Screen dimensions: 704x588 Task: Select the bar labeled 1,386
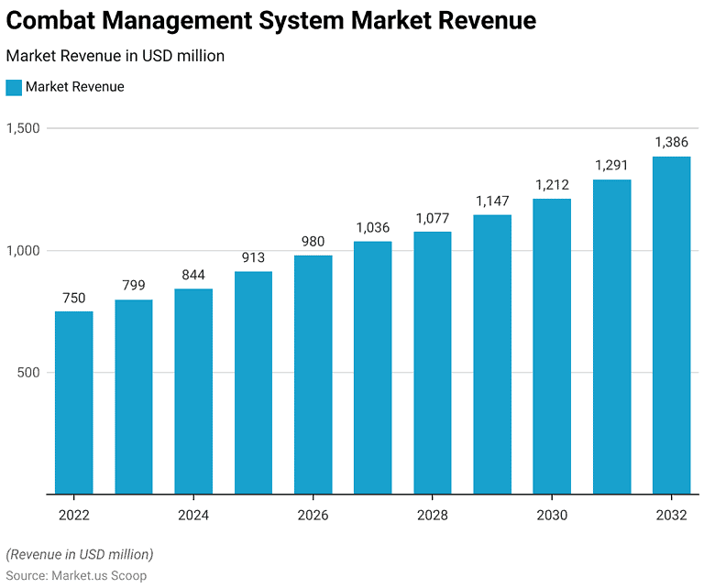(x=672, y=325)
